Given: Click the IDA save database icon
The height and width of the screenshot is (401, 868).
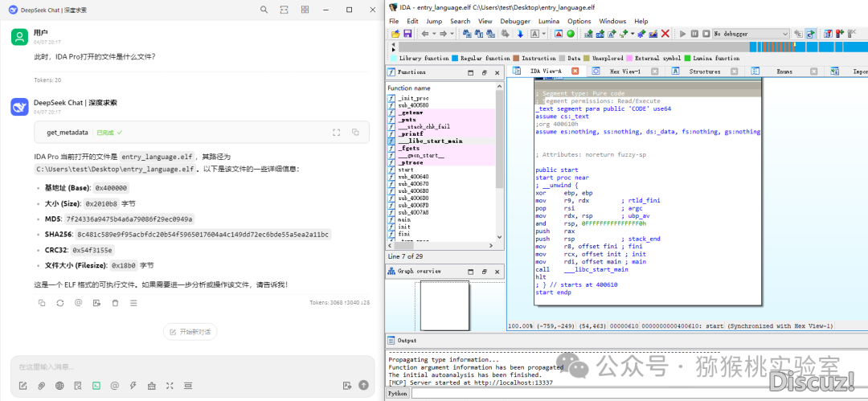Looking at the screenshot, I should pos(407,34).
